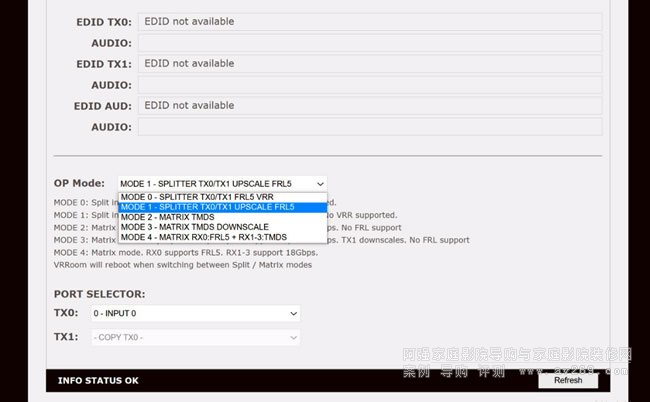
Task: Click the AUDIO field below EDID TX1
Action: pos(369,85)
